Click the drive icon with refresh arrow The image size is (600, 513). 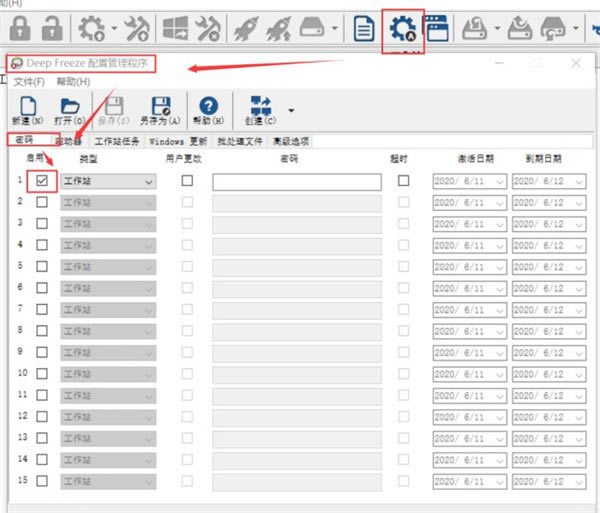click(x=553, y=28)
